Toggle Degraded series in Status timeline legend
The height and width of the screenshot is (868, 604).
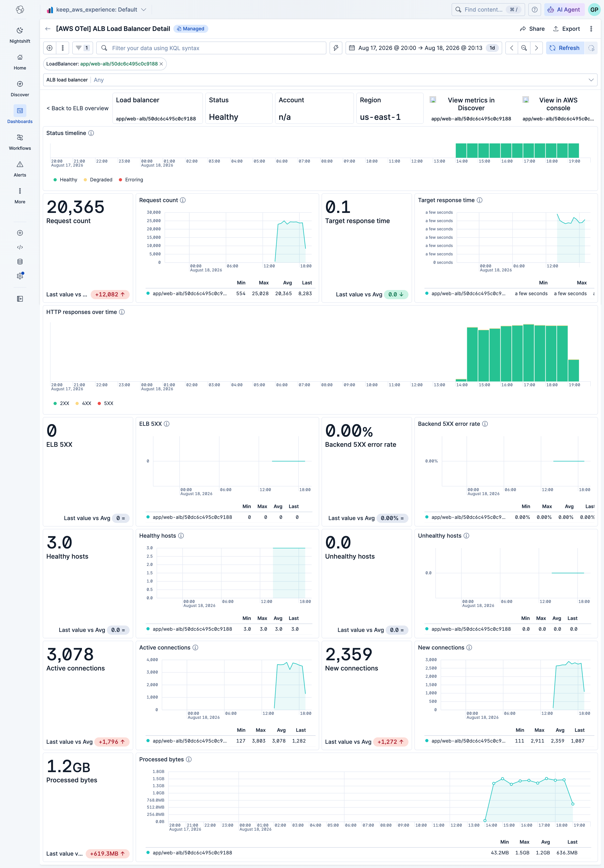[x=98, y=180]
